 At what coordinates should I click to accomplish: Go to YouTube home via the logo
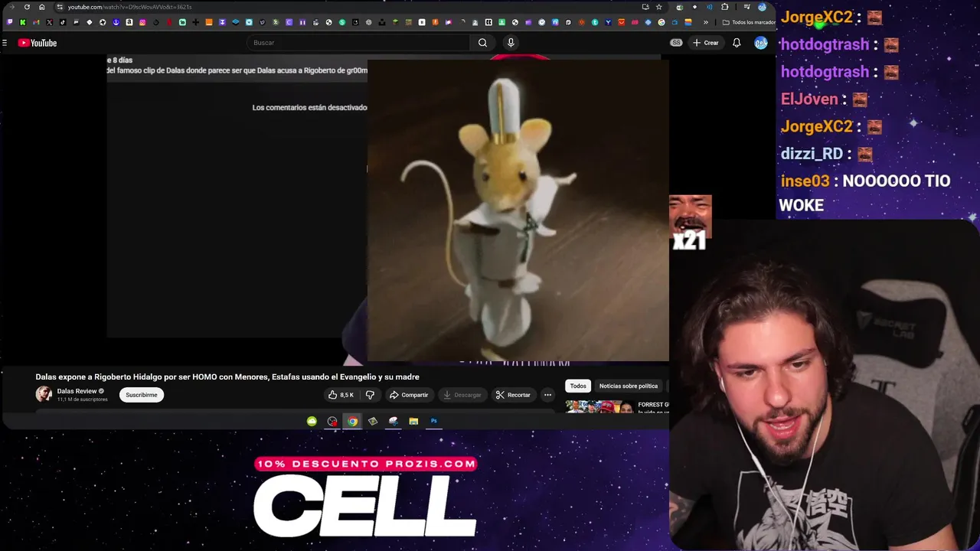click(x=38, y=43)
